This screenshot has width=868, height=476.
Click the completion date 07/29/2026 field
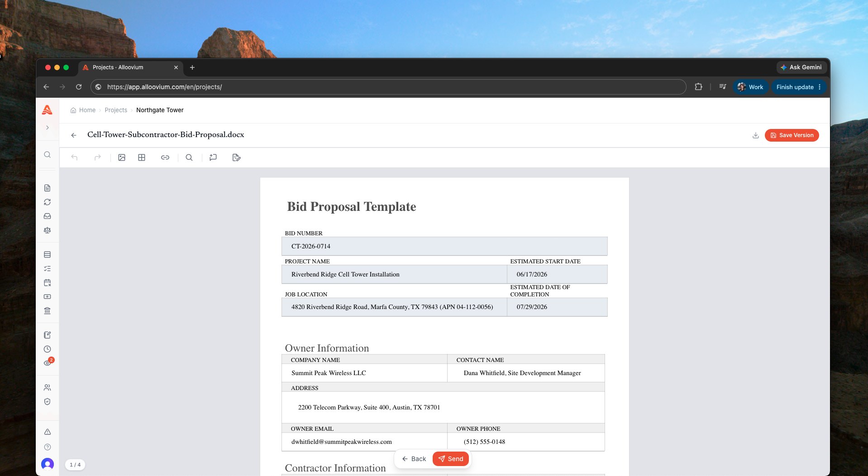coord(557,307)
